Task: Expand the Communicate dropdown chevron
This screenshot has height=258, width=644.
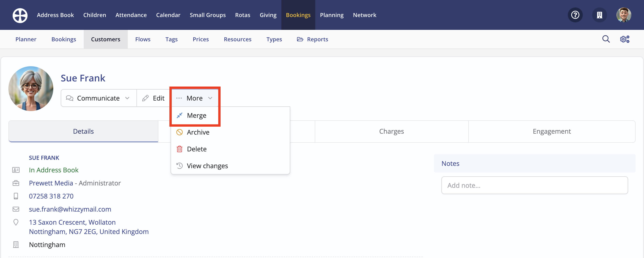Action: coord(127,98)
